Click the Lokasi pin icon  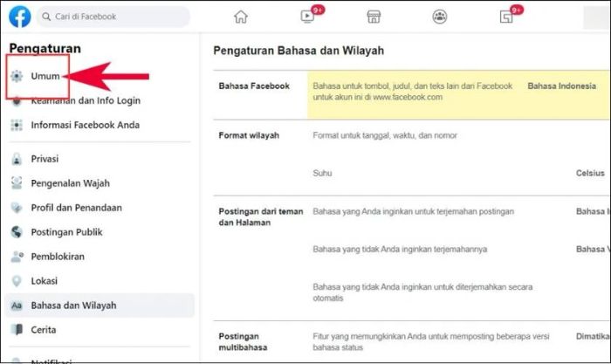pyautogui.click(x=16, y=281)
